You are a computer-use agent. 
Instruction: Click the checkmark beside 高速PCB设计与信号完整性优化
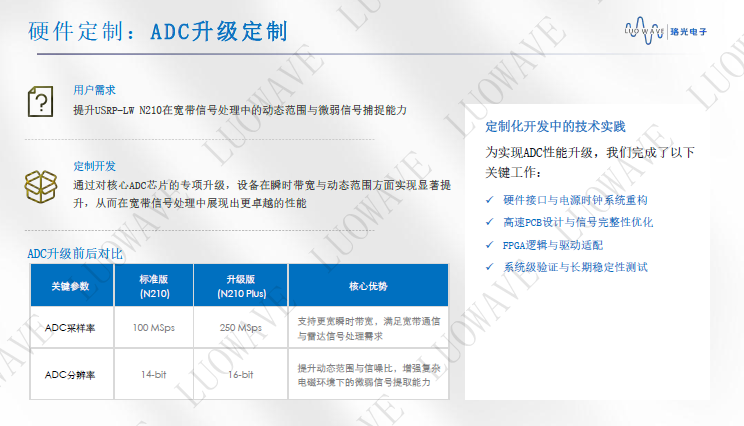489,222
